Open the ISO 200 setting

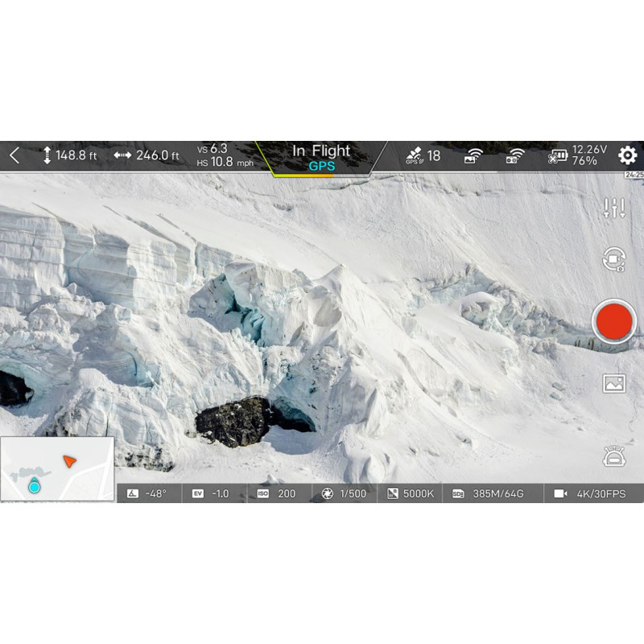pyautogui.click(x=279, y=493)
